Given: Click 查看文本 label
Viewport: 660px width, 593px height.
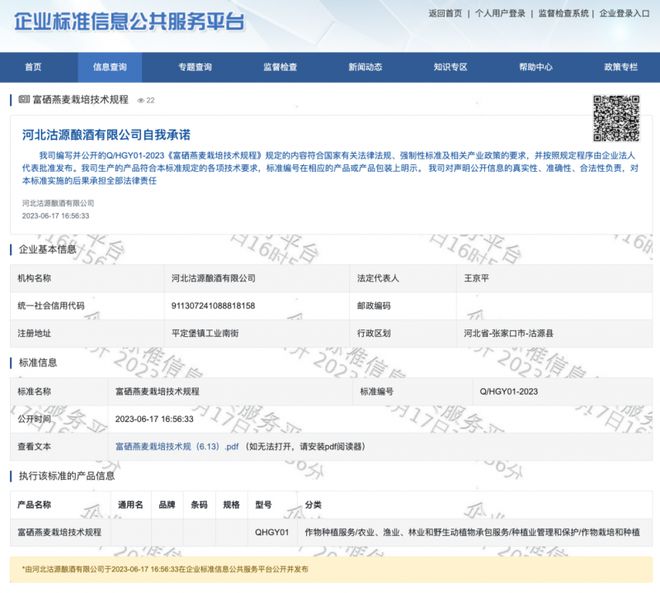Looking at the screenshot, I should pos(34,447).
